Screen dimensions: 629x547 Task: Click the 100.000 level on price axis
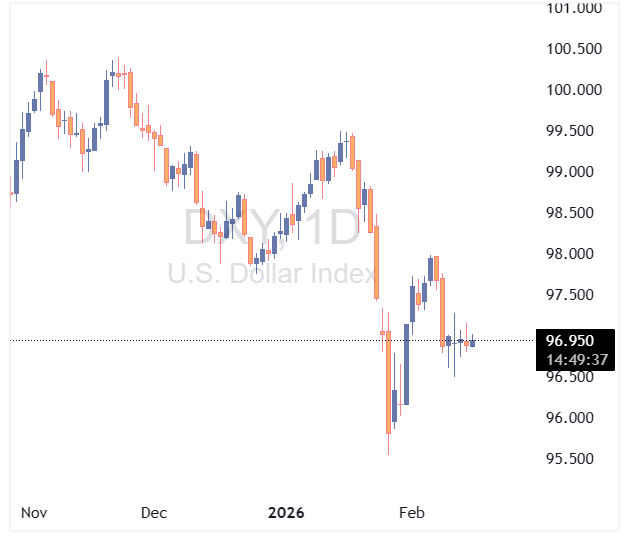click(x=573, y=90)
